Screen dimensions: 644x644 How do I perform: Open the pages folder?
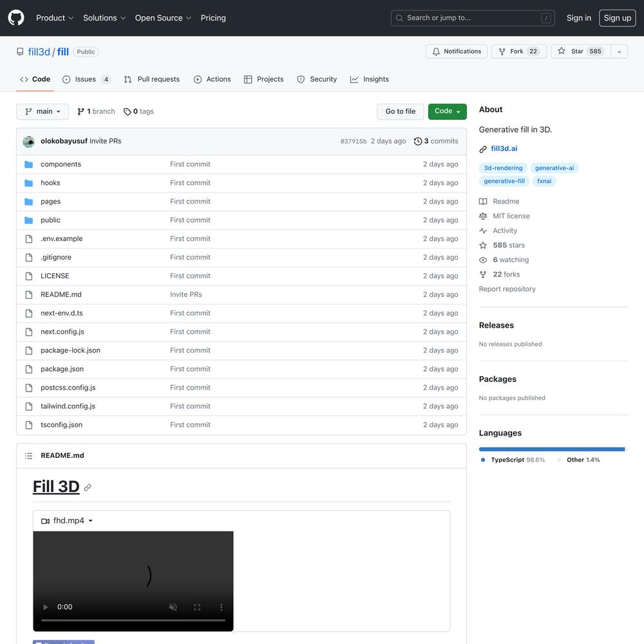(50, 202)
